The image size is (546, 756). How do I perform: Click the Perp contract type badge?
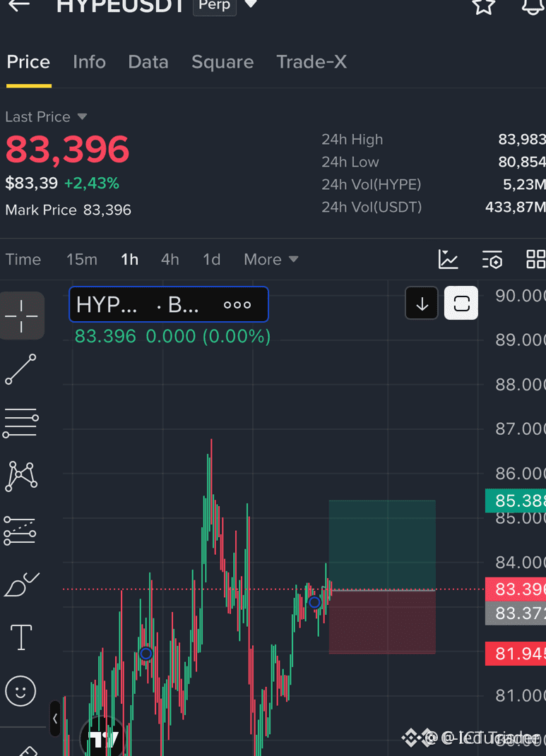215,6
